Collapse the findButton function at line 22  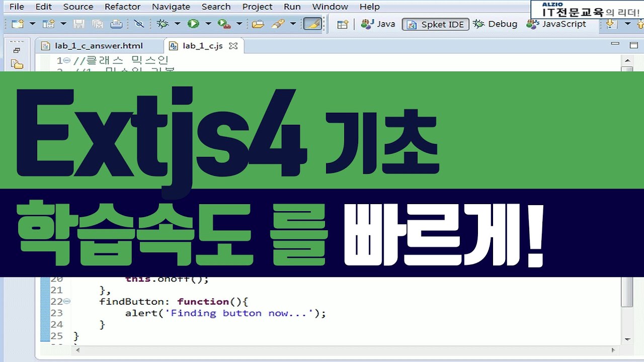(x=67, y=301)
